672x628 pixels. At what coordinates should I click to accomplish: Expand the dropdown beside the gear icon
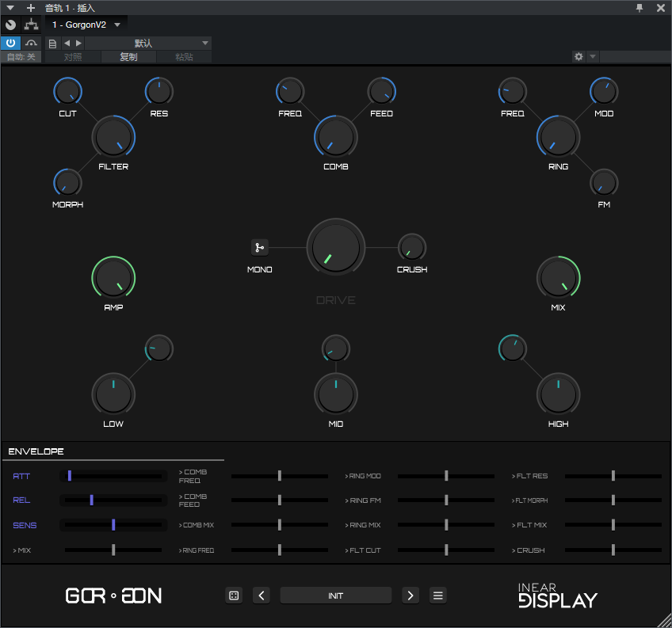pyautogui.click(x=593, y=56)
